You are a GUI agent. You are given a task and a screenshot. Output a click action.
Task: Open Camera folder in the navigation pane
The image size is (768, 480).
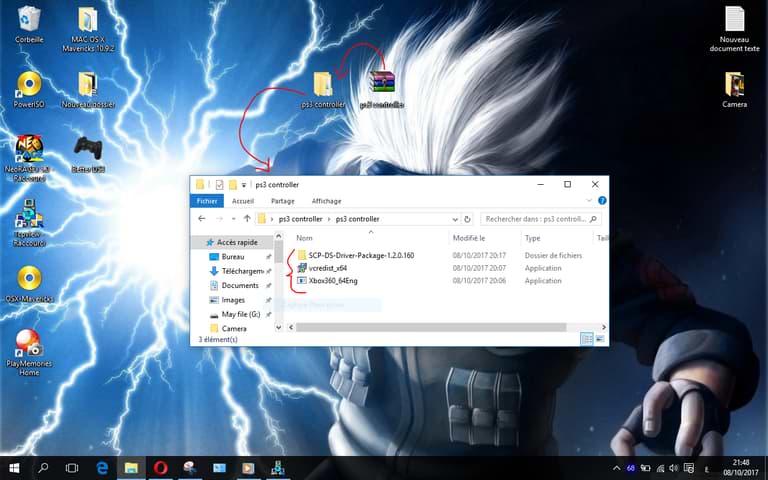point(232,328)
